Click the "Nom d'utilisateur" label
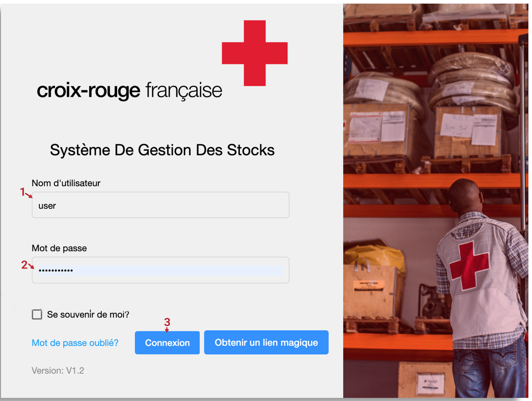The width and height of the screenshot is (532, 401). (x=66, y=183)
